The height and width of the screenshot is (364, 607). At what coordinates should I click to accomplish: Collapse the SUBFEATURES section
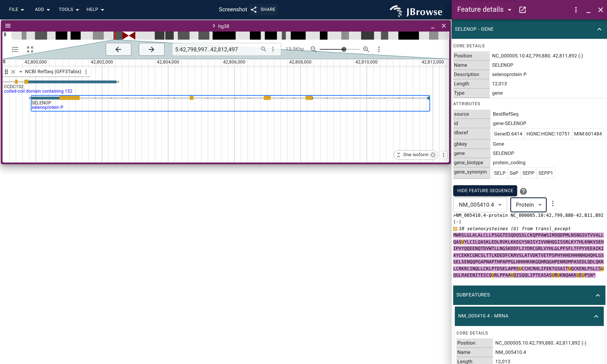pos(598,295)
